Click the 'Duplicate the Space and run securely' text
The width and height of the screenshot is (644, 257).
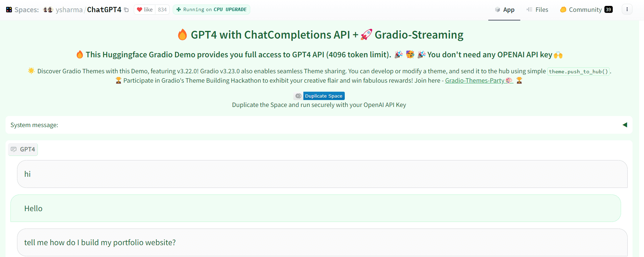coord(319,105)
